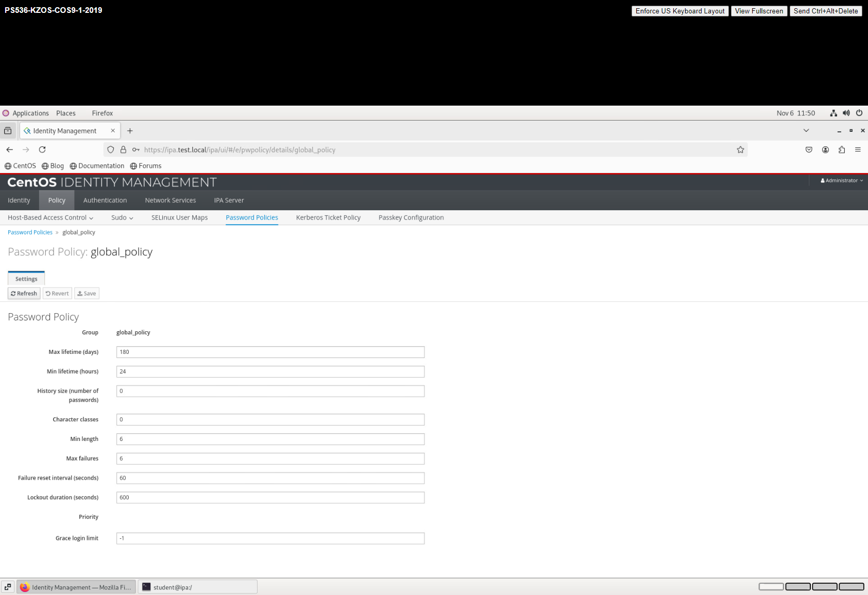Open the IPA Server tab
The width and height of the screenshot is (868, 595).
coord(229,200)
